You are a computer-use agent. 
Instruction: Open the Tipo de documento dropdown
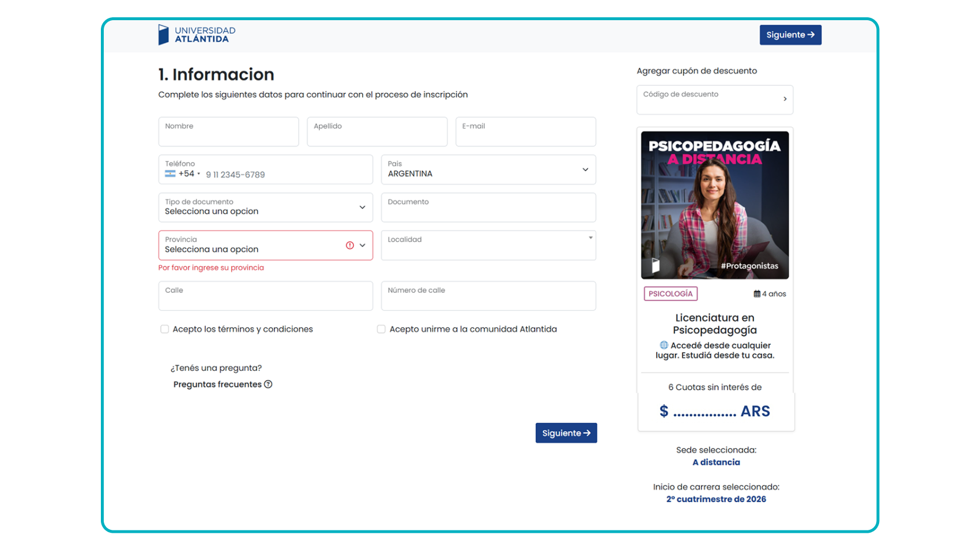(x=266, y=208)
